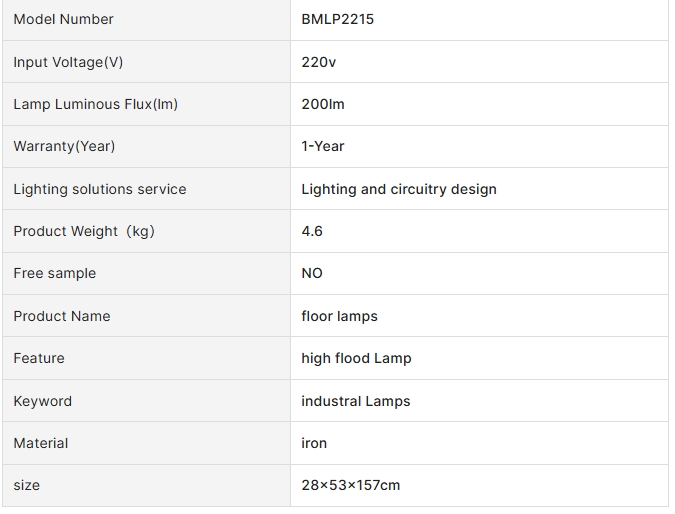This screenshot has width=675, height=514.
Task: Select the 220v voltage value
Action: click(319, 62)
